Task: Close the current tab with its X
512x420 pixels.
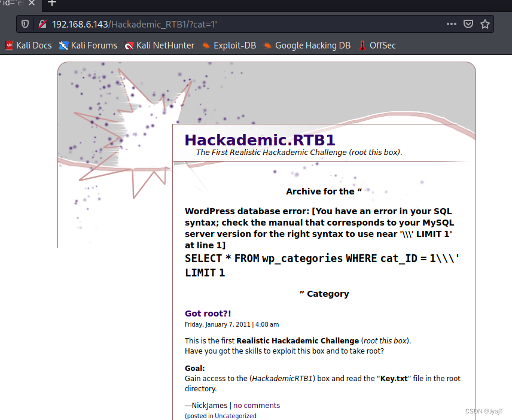Action: point(32,3)
